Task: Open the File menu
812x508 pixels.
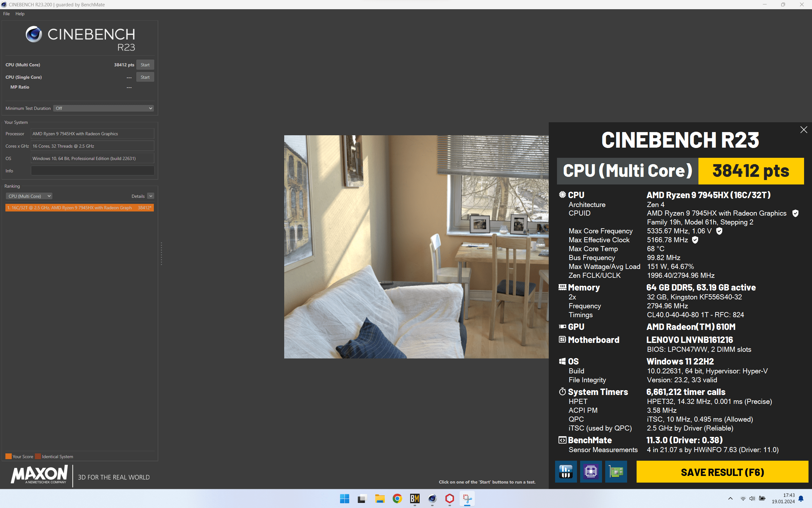Action: coord(6,14)
